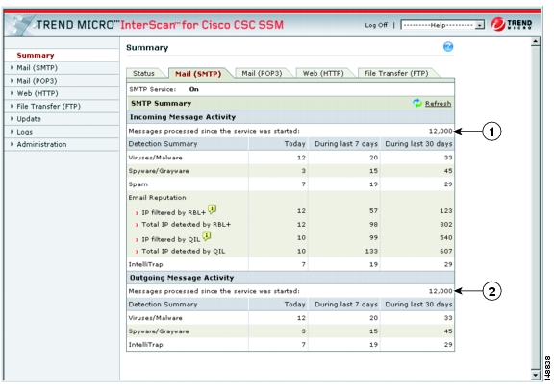
Task: Click the Summary page title
Action: pyautogui.click(x=147, y=48)
